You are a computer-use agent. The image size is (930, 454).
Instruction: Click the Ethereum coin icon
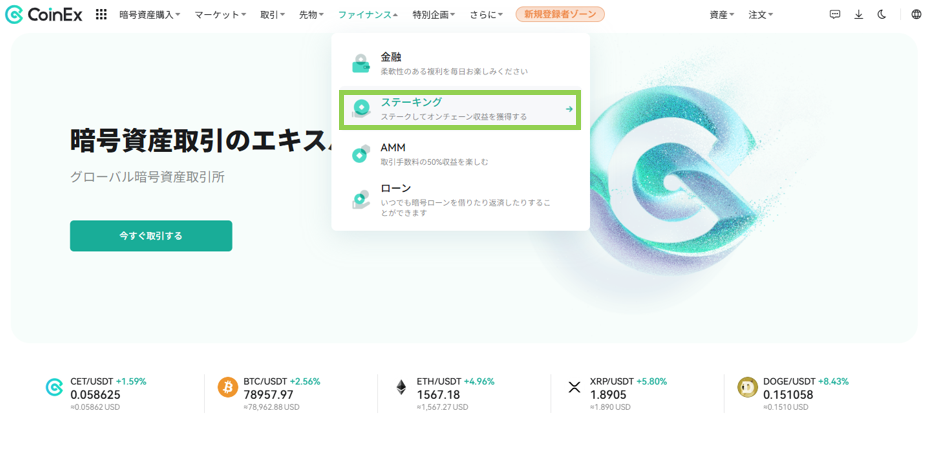click(402, 388)
